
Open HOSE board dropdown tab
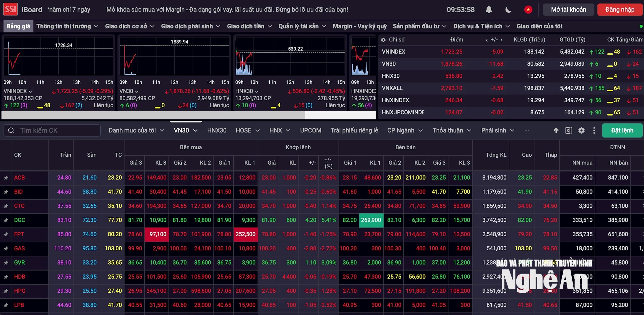[x=248, y=130]
